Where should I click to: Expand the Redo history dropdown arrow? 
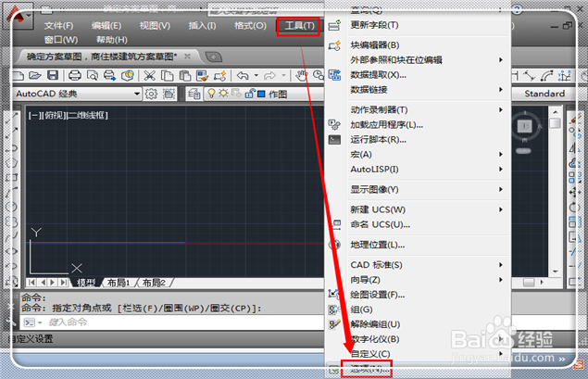tap(283, 75)
